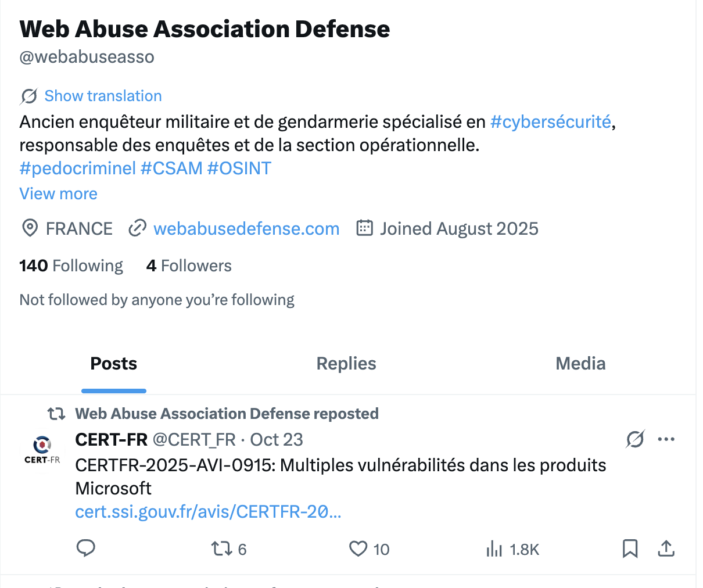Bookmark the CERT-FR post

pyautogui.click(x=630, y=548)
